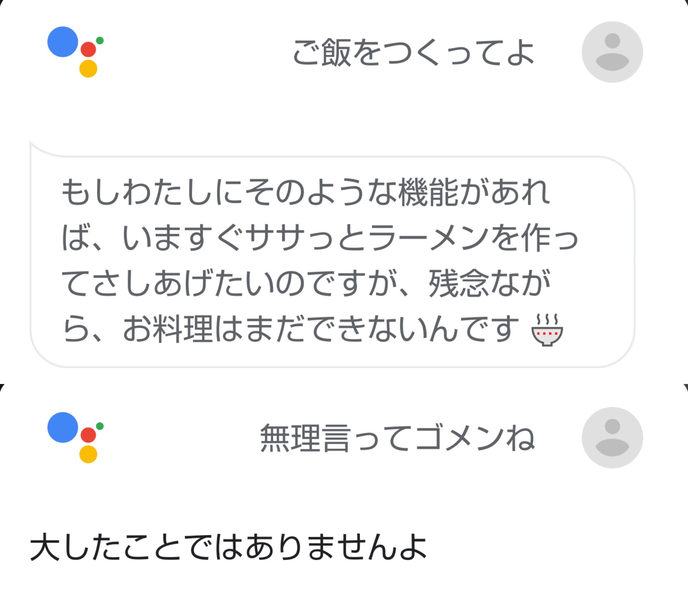Click the red dot of the top Assistant logo
The height and width of the screenshot is (616, 688).
point(88,49)
